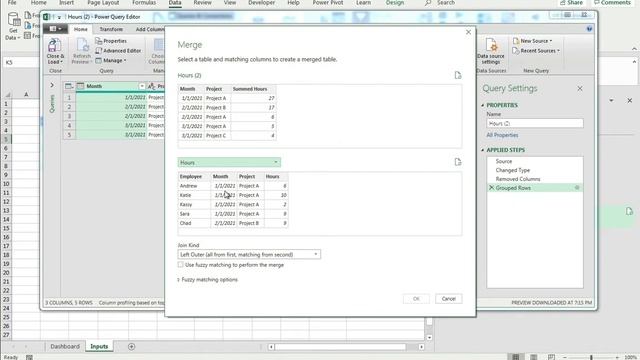
Task: Click the Refresh Preview icon
Action: [x=82, y=46]
